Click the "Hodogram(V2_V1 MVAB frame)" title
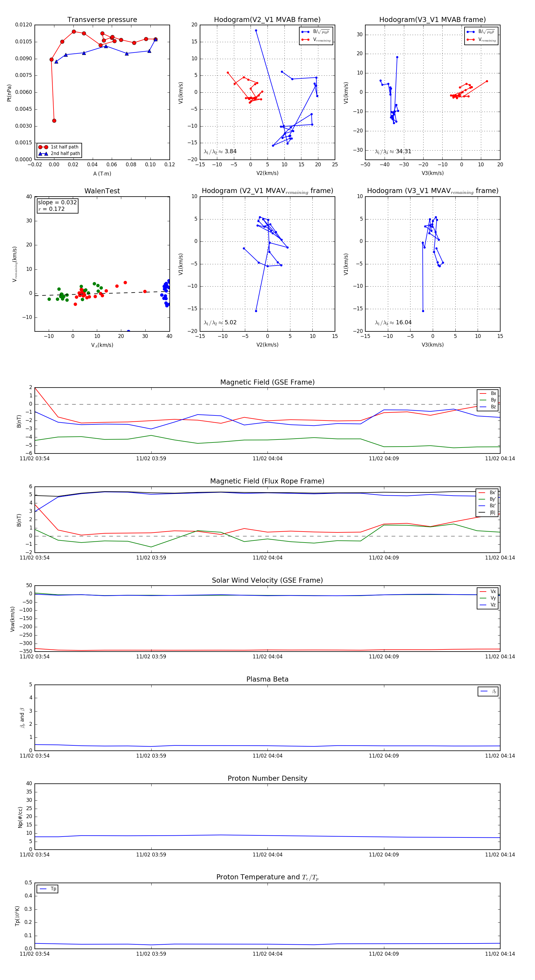Screen dimensions: 535x980 (x=267, y=20)
